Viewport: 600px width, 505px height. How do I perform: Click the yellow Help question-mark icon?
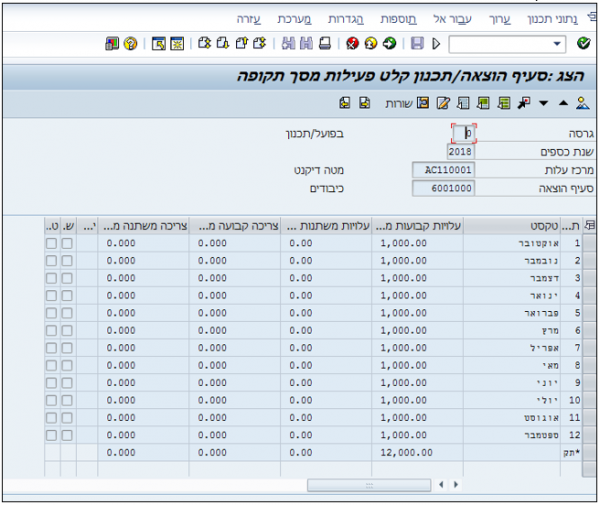(x=130, y=44)
